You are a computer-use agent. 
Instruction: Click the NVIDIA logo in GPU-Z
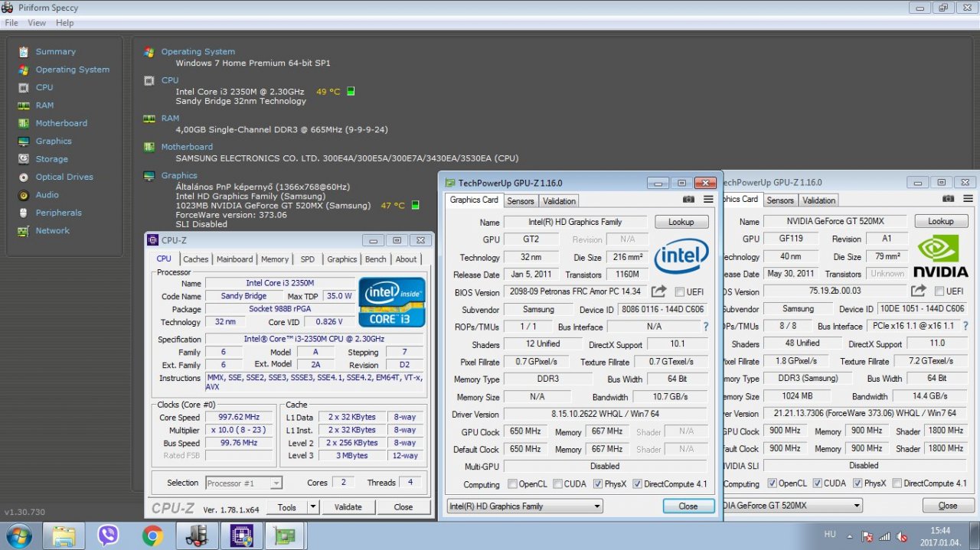coord(942,255)
